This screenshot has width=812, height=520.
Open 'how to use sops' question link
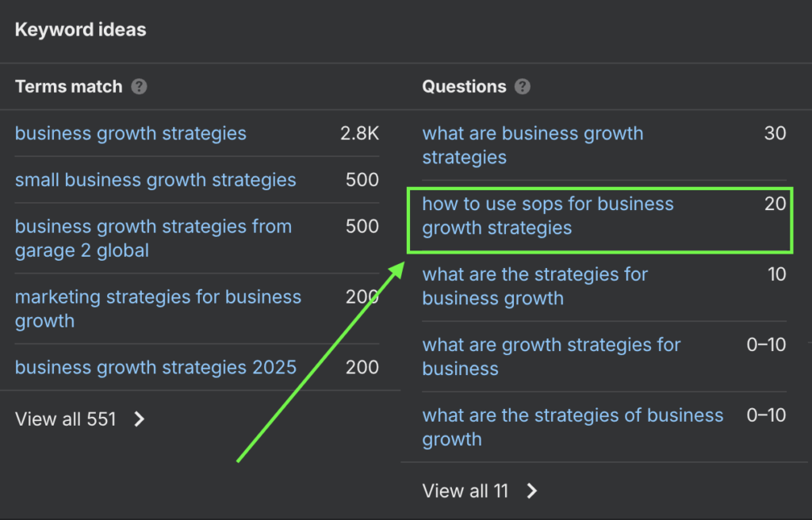tap(547, 216)
